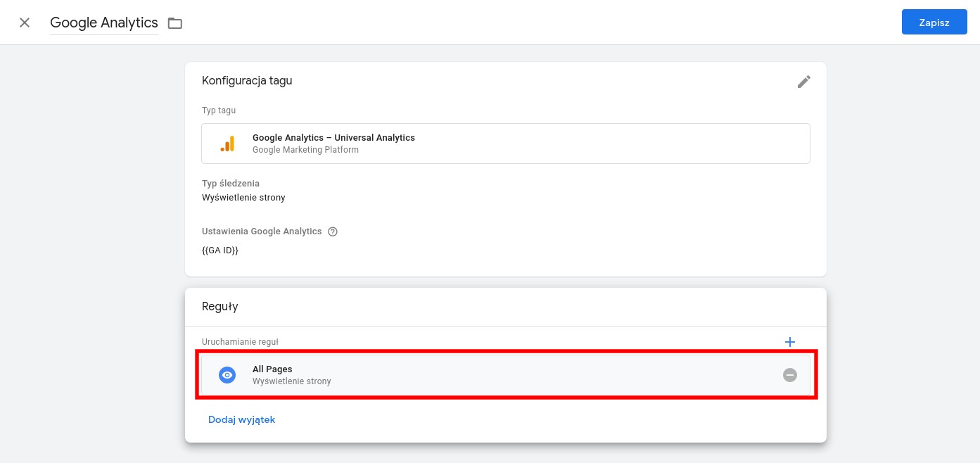Click the Ustawienia Google Analytics label
This screenshot has width=980, height=463.
click(x=262, y=231)
